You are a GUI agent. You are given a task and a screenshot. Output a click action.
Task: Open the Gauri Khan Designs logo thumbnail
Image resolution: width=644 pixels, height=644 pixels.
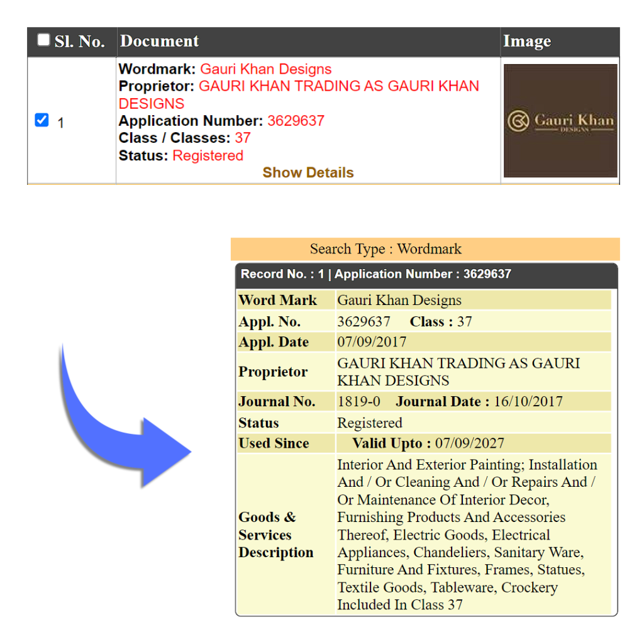point(560,121)
